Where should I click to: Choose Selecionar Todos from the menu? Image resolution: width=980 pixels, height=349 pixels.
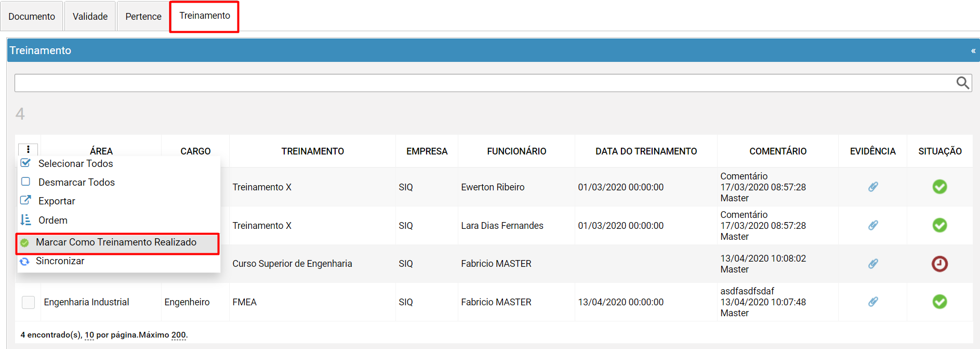(75, 163)
